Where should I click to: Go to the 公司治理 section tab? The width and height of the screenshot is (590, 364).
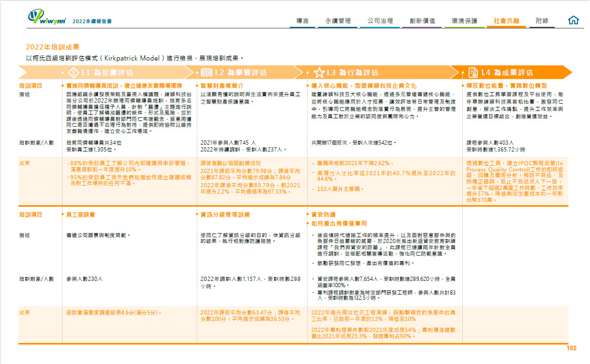point(380,21)
